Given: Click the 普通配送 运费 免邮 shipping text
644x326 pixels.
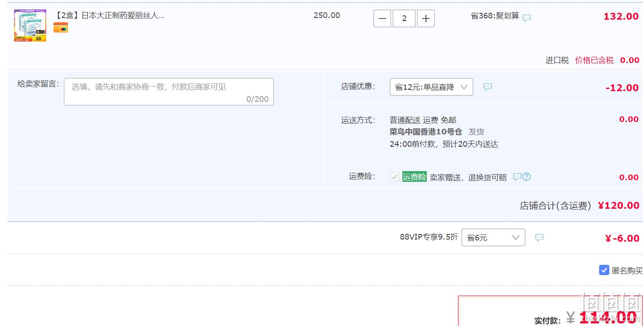Looking at the screenshot, I should pos(423,120).
